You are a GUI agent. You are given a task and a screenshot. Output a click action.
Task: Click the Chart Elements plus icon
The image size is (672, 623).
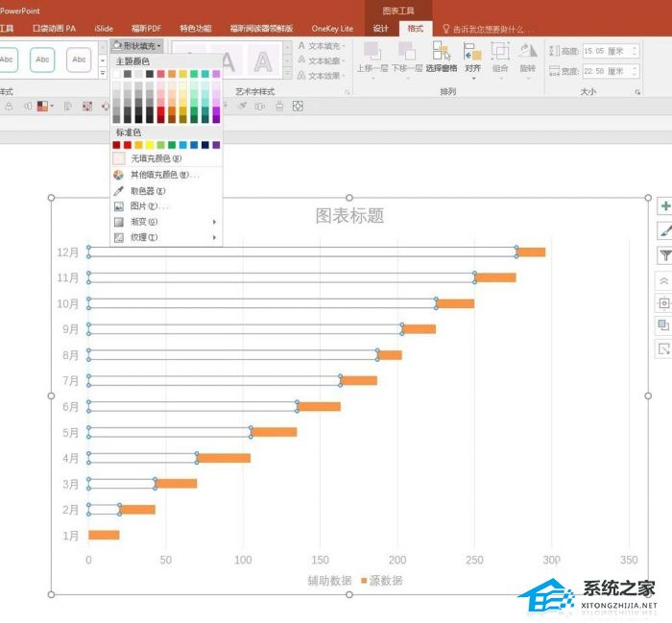[x=663, y=206]
